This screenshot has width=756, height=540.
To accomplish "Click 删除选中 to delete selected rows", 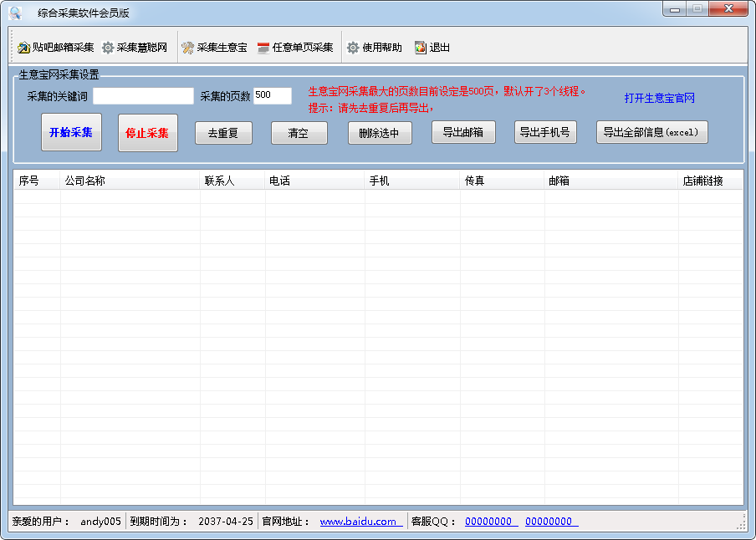I will tap(380, 133).
